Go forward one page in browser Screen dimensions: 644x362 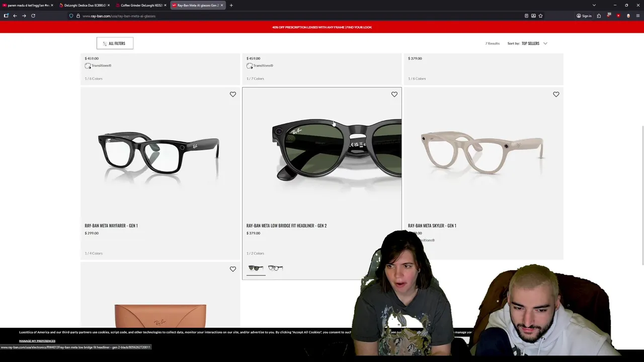click(24, 16)
